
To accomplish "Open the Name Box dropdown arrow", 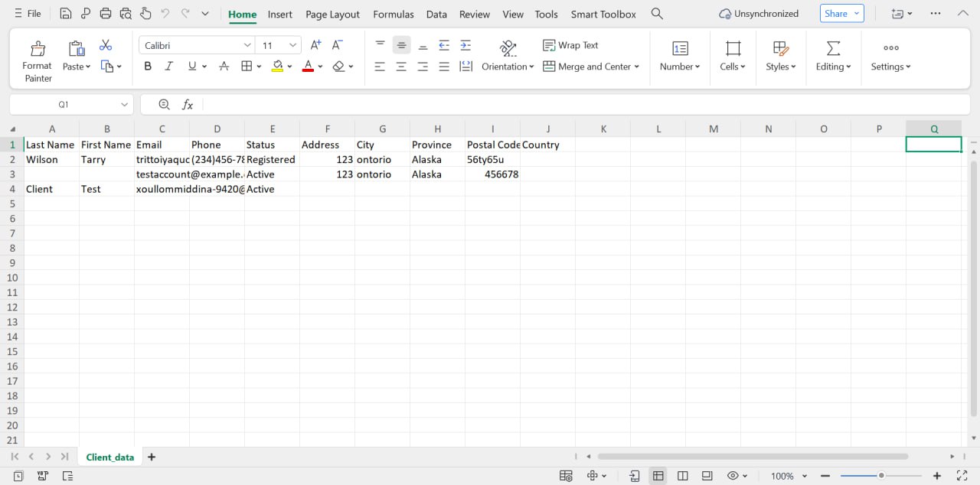I will pyautogui.click(x=124, y=104).
